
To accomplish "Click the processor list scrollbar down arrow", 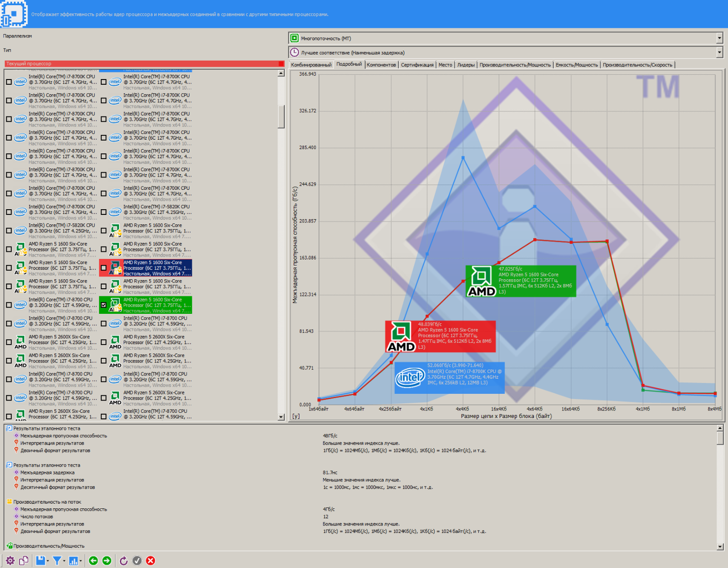I will pos(281,417).
